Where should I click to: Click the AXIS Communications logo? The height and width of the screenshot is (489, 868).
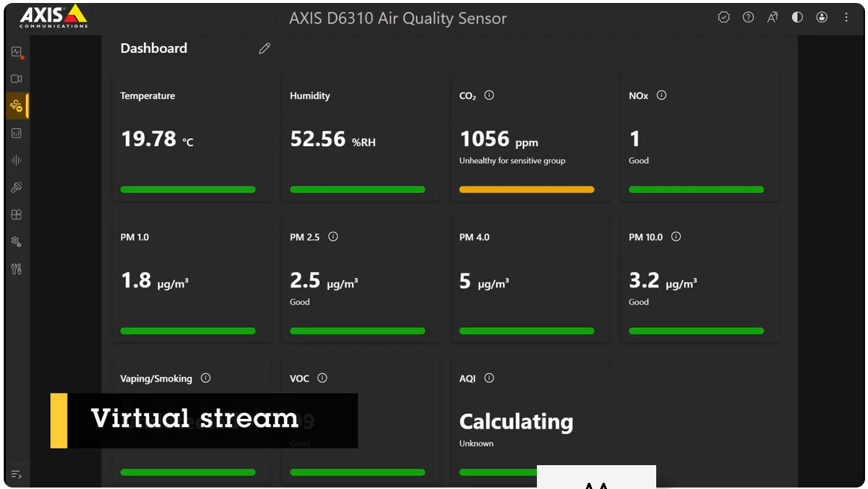(54, 16)
